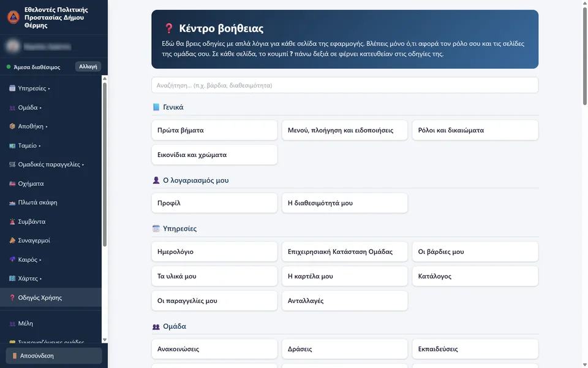Click the siren icon beside Συμβάντα
The height and width of the screenshot is (368, 588).
tap(12, 221)
